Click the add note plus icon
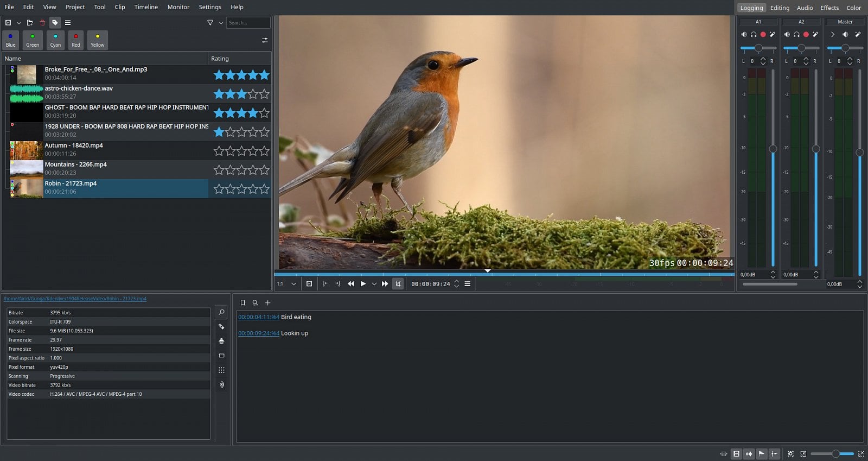The height and width of the screenshot is (461, 868). 267,303
